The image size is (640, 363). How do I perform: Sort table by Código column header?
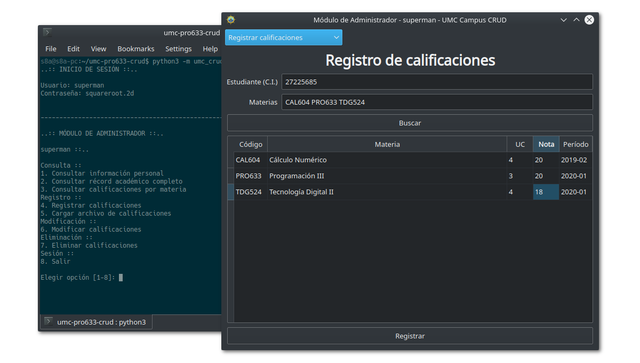(251, 144)
